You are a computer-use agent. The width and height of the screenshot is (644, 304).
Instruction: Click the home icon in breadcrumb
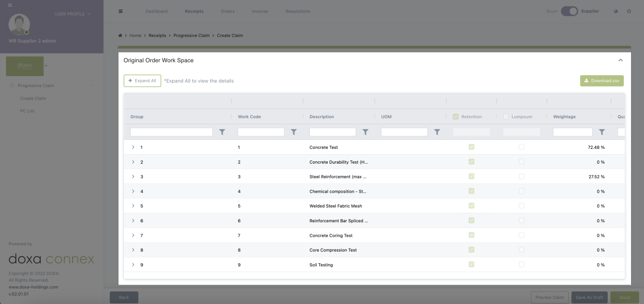point(120,36)
